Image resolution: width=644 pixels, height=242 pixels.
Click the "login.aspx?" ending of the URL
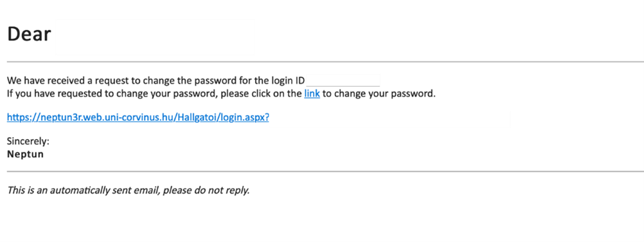tap(244, 118)
